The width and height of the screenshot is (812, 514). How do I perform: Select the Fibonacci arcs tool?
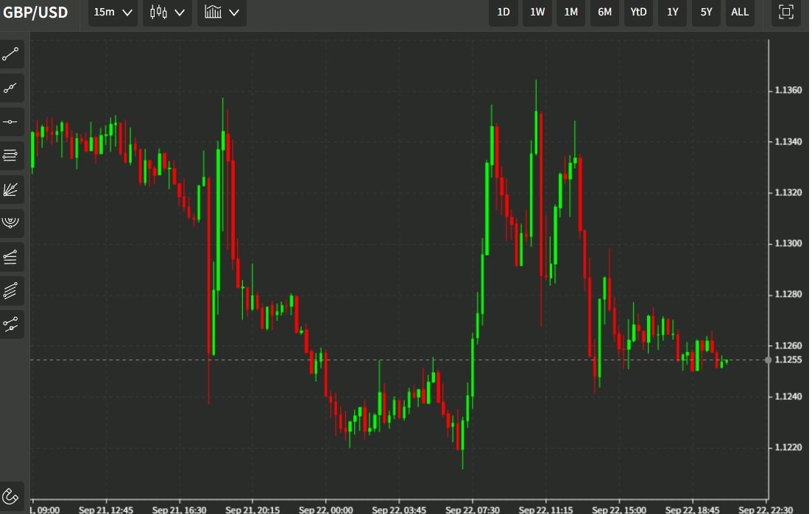11,223
